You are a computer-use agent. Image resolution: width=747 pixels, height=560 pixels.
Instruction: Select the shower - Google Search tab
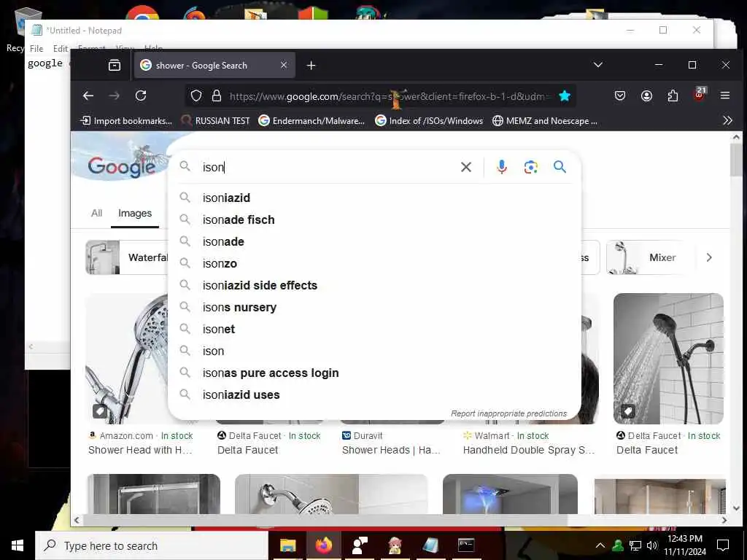click(214, 65)
